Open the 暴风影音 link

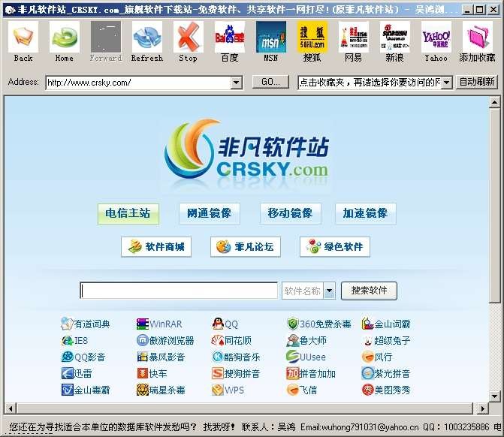point(161,357)
